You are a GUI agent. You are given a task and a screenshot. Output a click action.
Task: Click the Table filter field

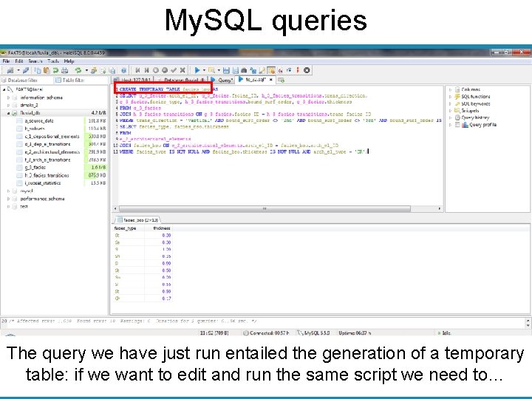(81, 80)
